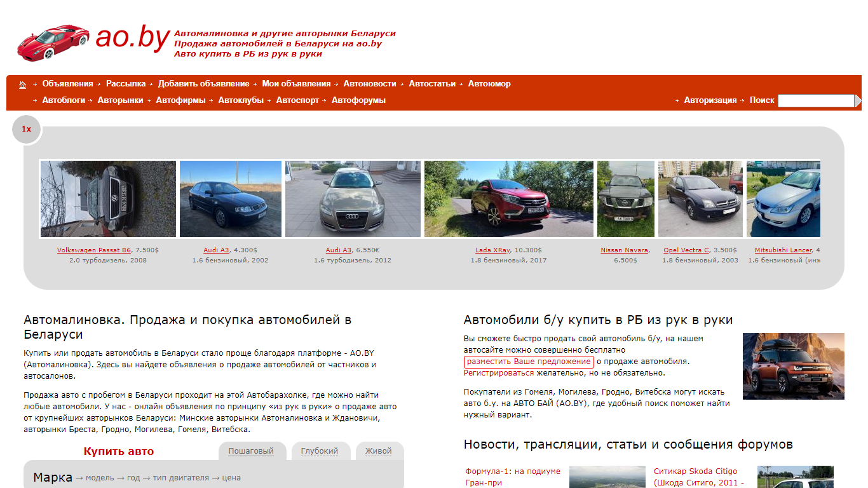Click the Opel Vectra C link
The height and width of the screenshot is (488, 868).
click(686, 250)
